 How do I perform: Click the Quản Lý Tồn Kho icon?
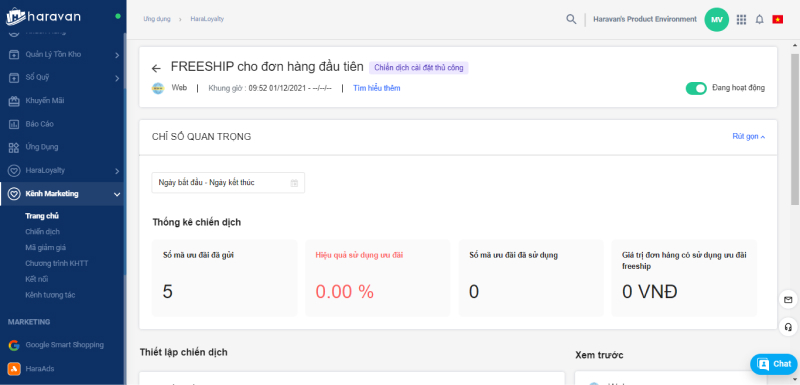(14, 55)
